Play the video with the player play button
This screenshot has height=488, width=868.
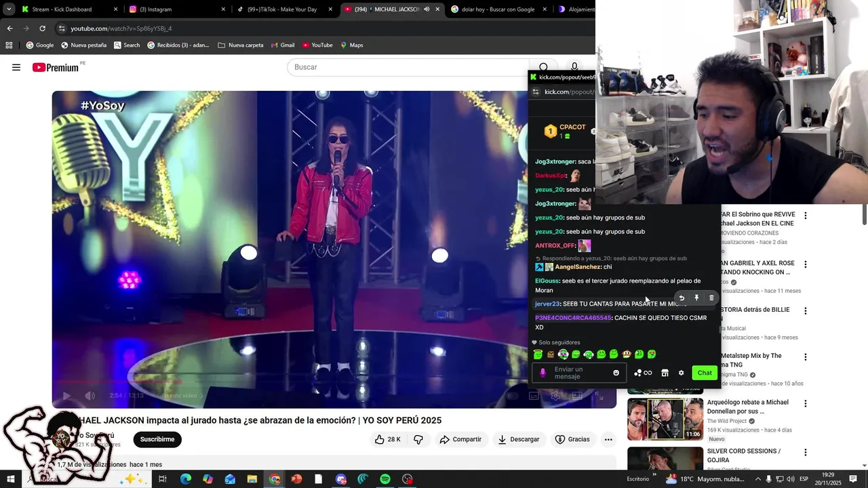(66, 396)
